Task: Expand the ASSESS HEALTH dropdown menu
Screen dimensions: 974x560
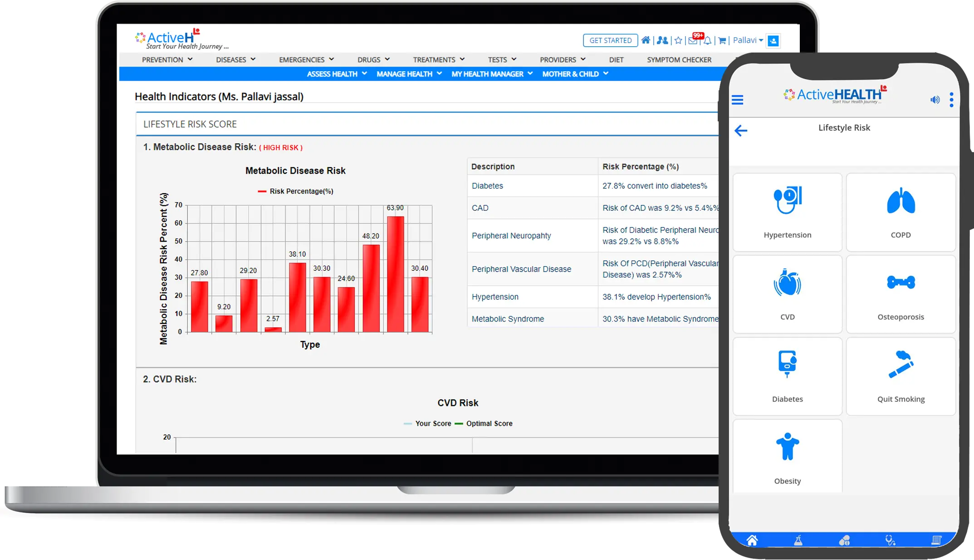Action: [x=337, y=74]
